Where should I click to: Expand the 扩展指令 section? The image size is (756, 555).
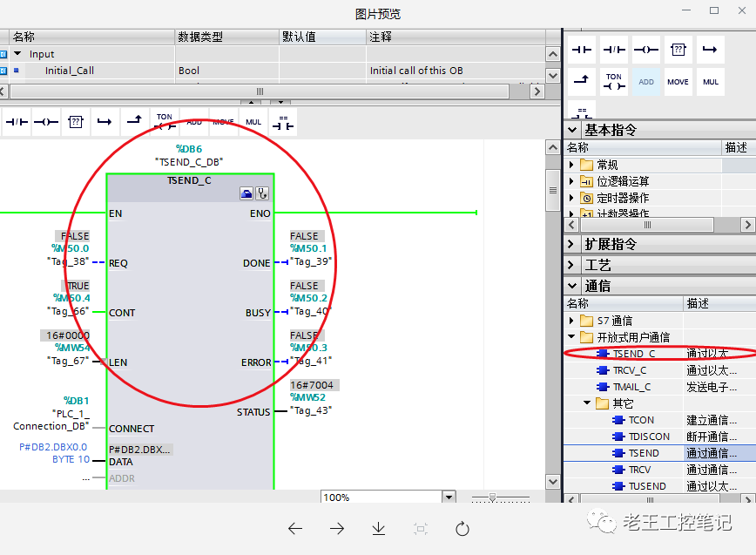[571, 244]
